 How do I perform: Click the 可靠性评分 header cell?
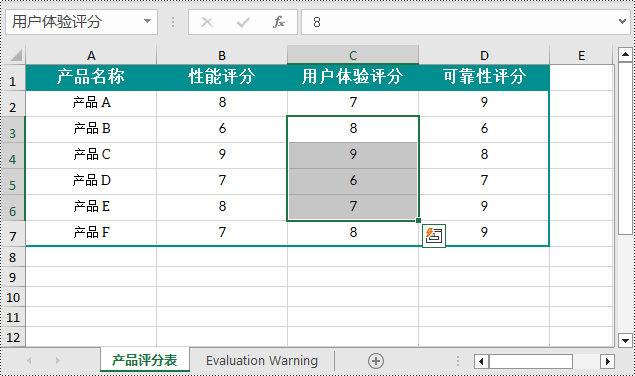484,77
